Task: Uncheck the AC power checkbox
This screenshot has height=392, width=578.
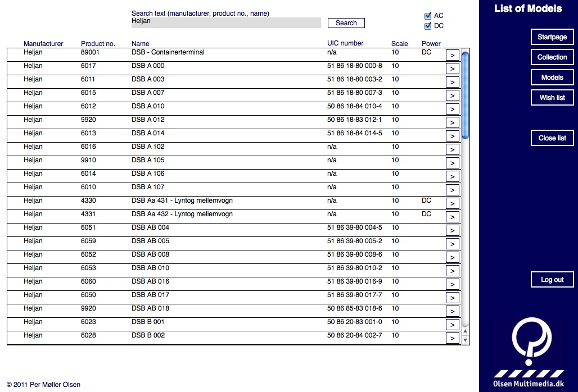Action: pos(428,16)
